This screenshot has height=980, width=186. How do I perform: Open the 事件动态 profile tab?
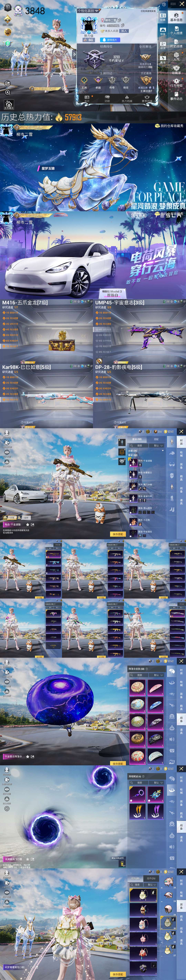click(x=177, y=96)
